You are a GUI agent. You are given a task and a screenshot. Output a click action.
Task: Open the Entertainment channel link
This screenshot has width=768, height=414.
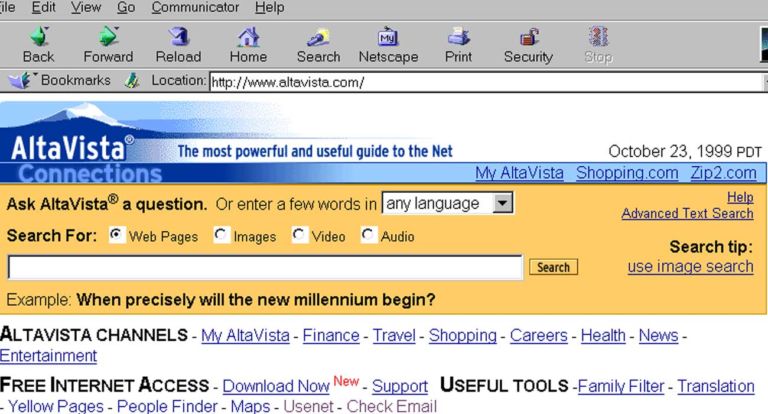pos(48,356)
